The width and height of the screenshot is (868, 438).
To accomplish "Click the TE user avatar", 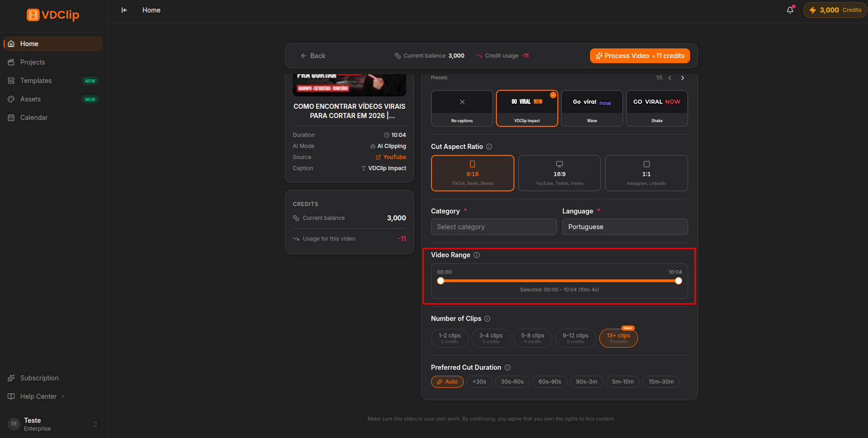I will click(14, 424).
